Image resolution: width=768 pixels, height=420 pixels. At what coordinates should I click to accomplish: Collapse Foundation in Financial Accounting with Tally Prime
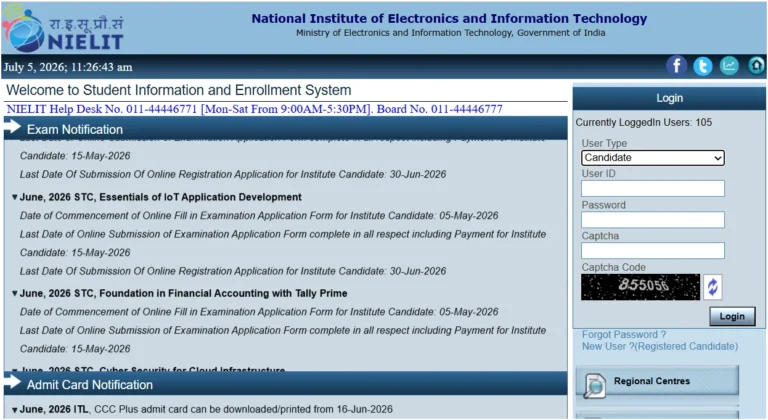(15, 293)
